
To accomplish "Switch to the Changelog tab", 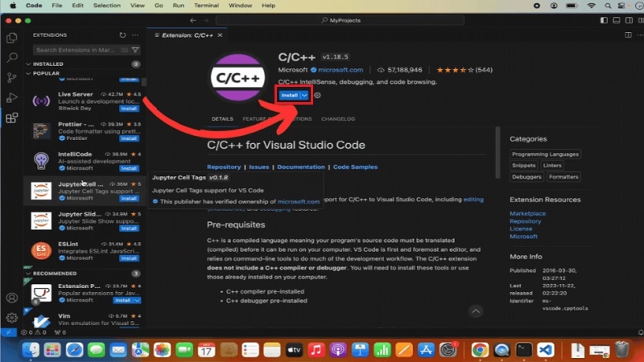I will tap(338, 119).
